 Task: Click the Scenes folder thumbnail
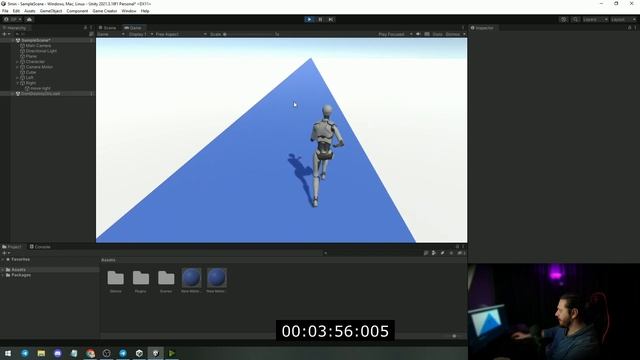166,278
